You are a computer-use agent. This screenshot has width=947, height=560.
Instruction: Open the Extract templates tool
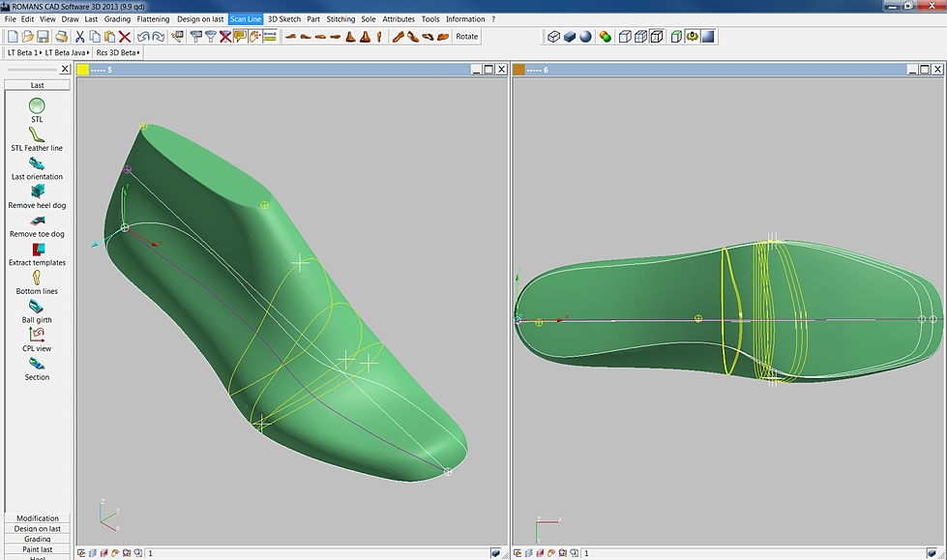[37, 254]
